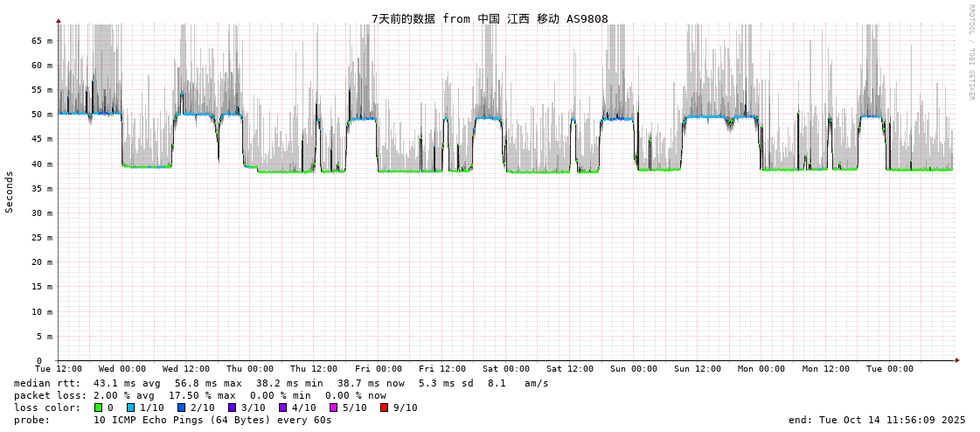Click the "Wed 00:00" time axis label
The height and width of the screenshot is (432, 980).
point(122,369)
